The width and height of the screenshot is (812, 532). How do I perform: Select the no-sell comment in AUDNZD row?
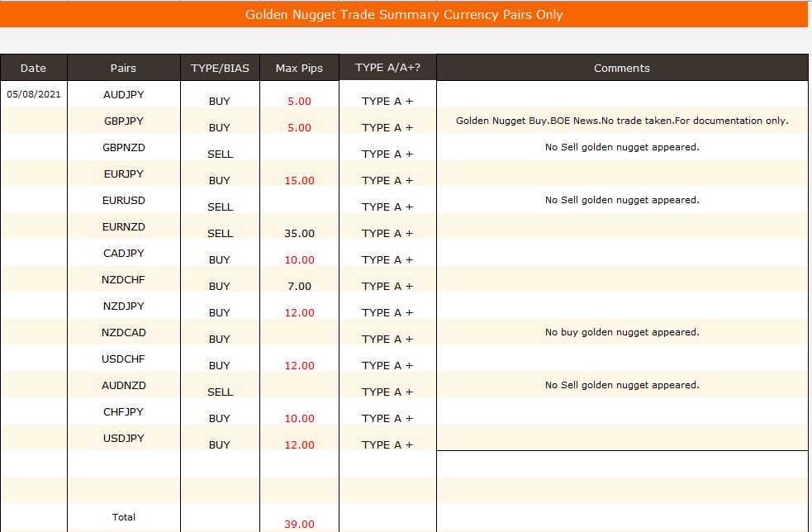(x=622, y=385)
